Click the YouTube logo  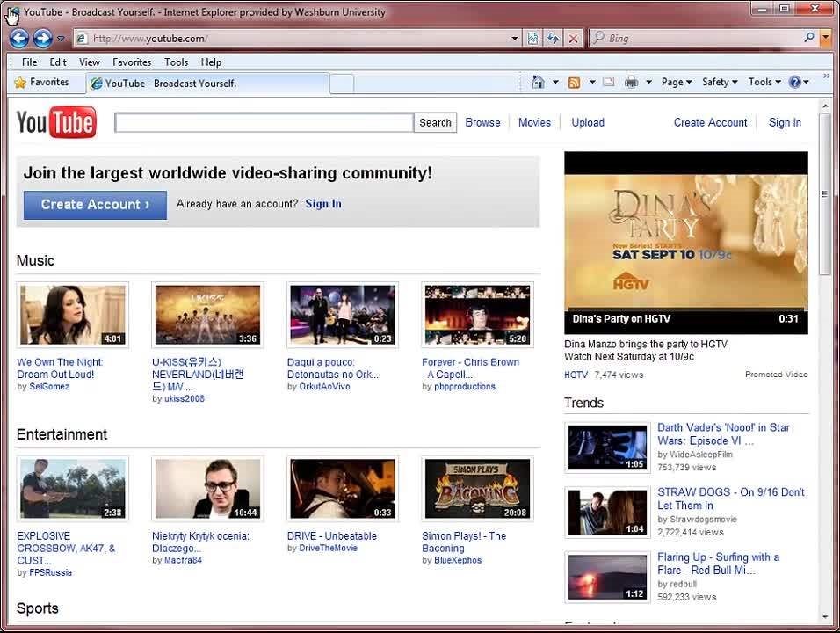point(57,121)
